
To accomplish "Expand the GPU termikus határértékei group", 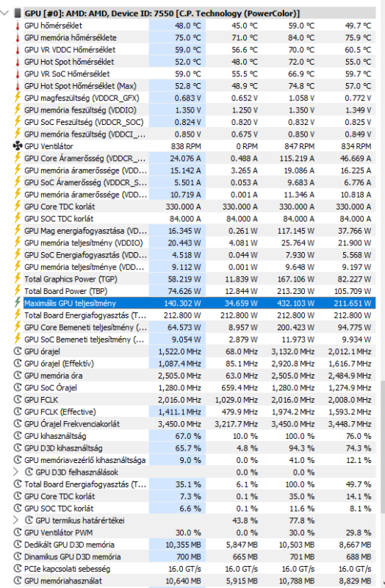I will point(15,520).
